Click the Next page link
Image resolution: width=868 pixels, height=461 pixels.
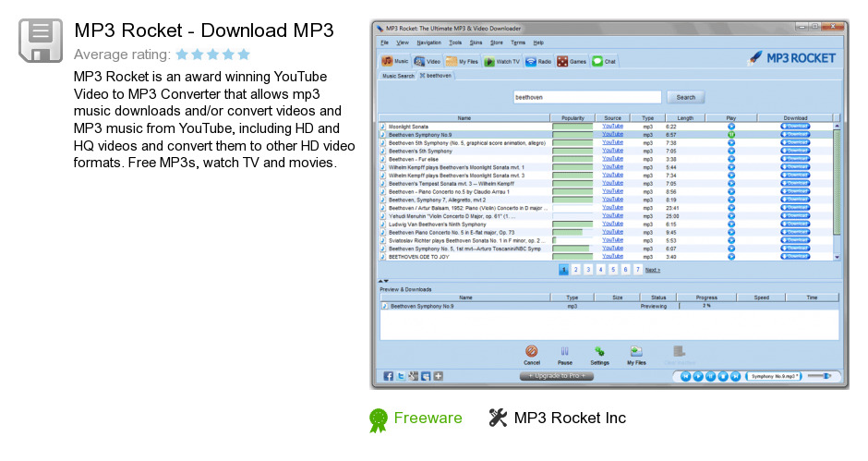coord(653,270)
